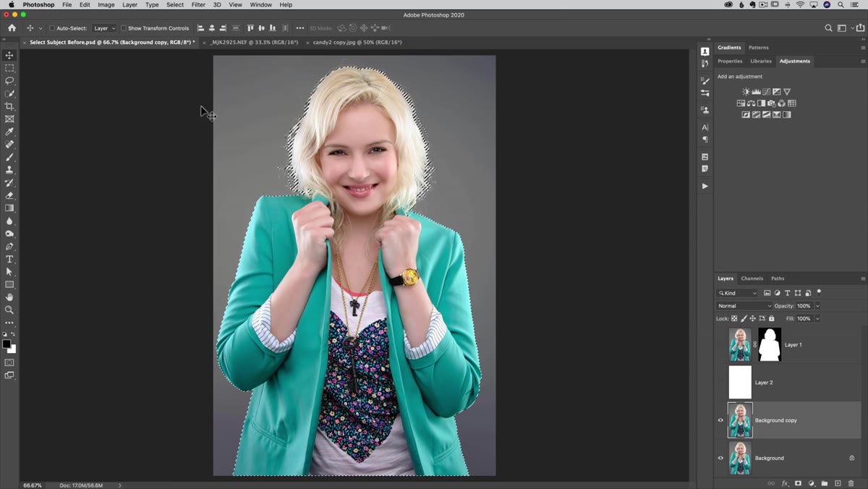Image resolution: width=868 pixels, height=489 pixels.
Task: Open Move tool preset picker arrow
Action: [x=41, y=28]
